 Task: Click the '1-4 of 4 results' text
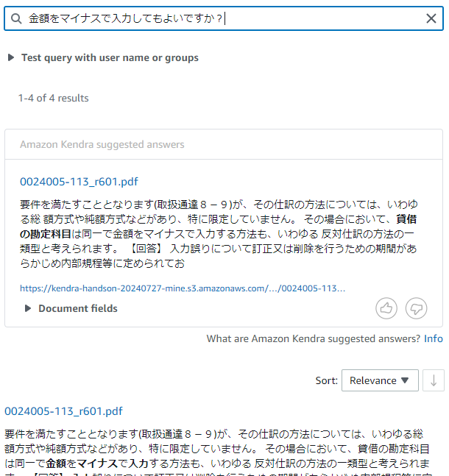tap(54, 98)
